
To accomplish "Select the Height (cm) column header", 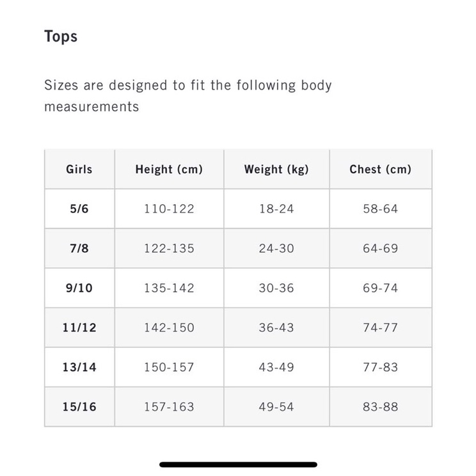I will (x=169, y=170).
